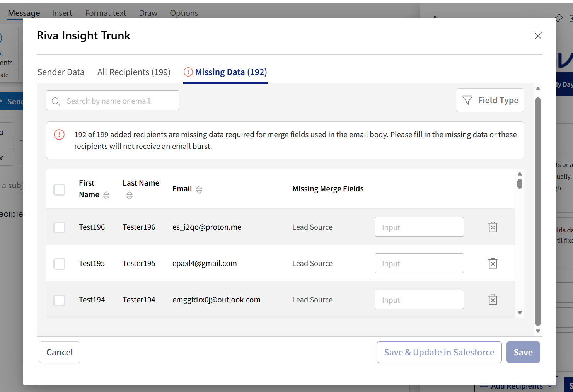Click the dialog scrollbar down arrow
The image size is (573, 392).
538,331
